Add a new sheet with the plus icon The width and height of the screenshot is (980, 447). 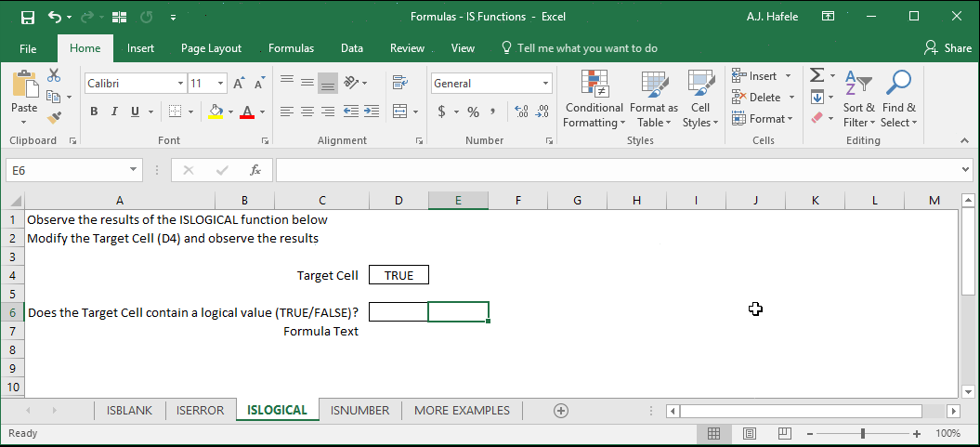click(x=561, y=411)
